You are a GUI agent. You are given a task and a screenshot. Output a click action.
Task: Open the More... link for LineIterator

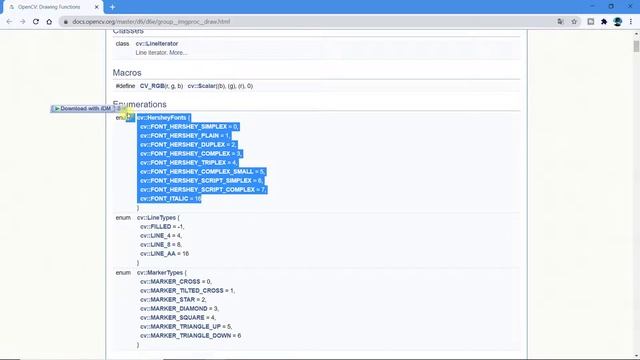(178, 53)
